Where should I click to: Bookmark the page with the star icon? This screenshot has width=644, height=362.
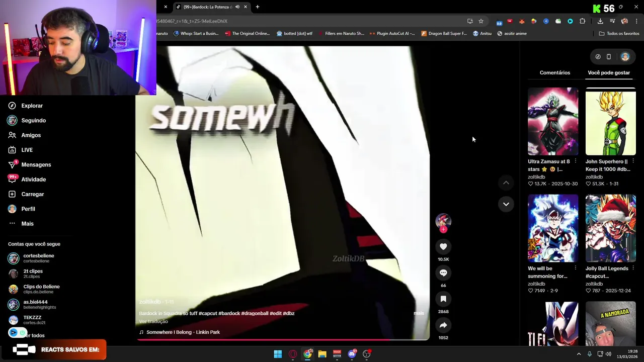coord(481,21)
